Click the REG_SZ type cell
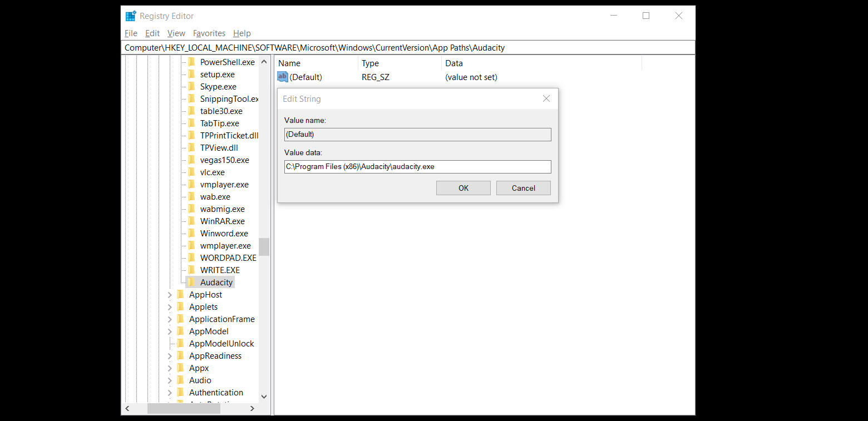Image resolution: width=868 pixels, height=421 pixels. tap(376, 77)
